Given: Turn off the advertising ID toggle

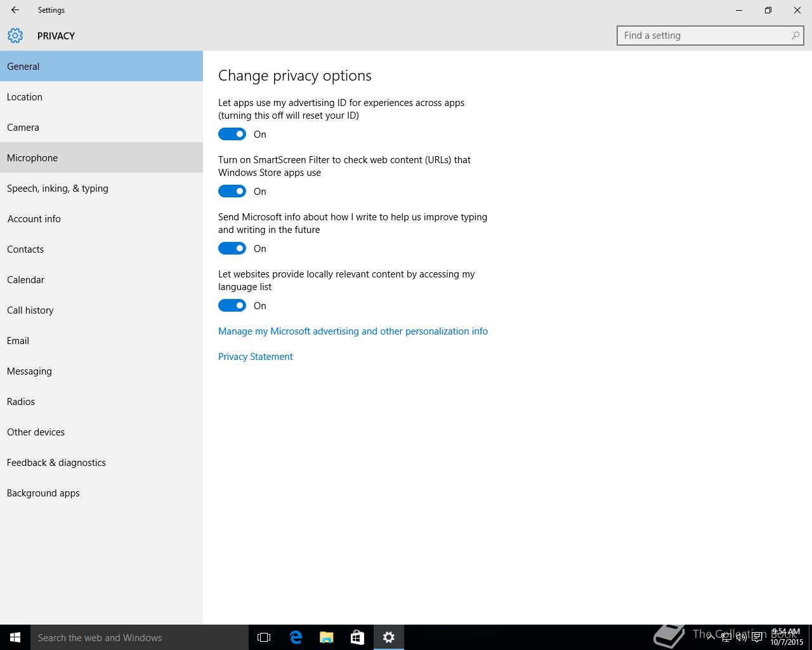Looking at the screenshot, I should [x=232, y=134].
